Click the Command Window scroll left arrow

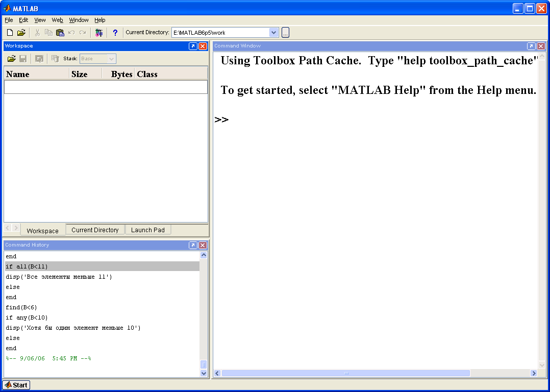pyautogui.click(x=217, y=373)
